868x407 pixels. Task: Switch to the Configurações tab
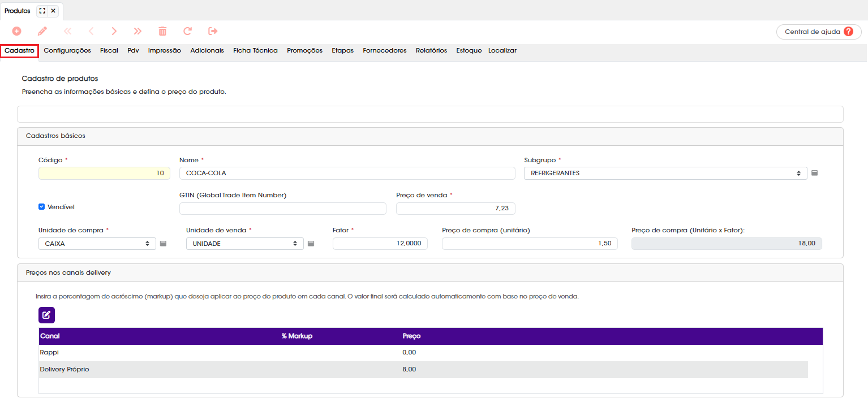[x=67, y=51]
